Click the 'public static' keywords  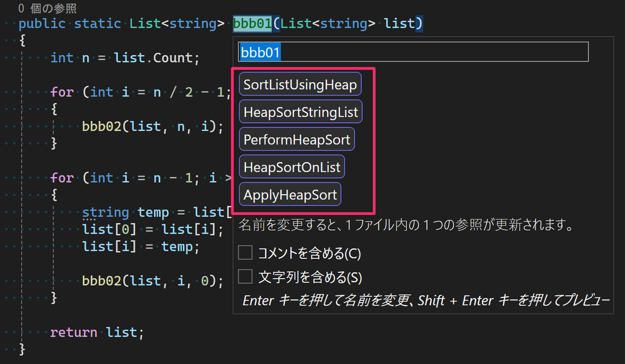click(69, 23)
